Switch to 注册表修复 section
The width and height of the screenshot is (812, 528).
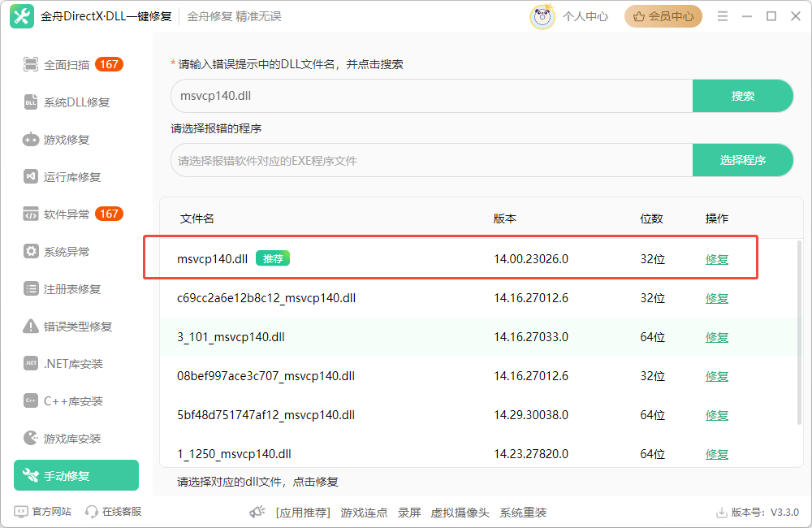[72, 289]
